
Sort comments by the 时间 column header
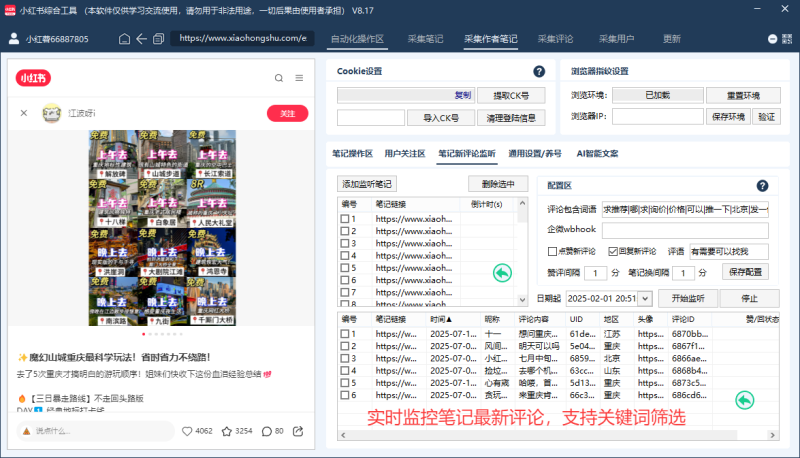click(x=441, y=319)
